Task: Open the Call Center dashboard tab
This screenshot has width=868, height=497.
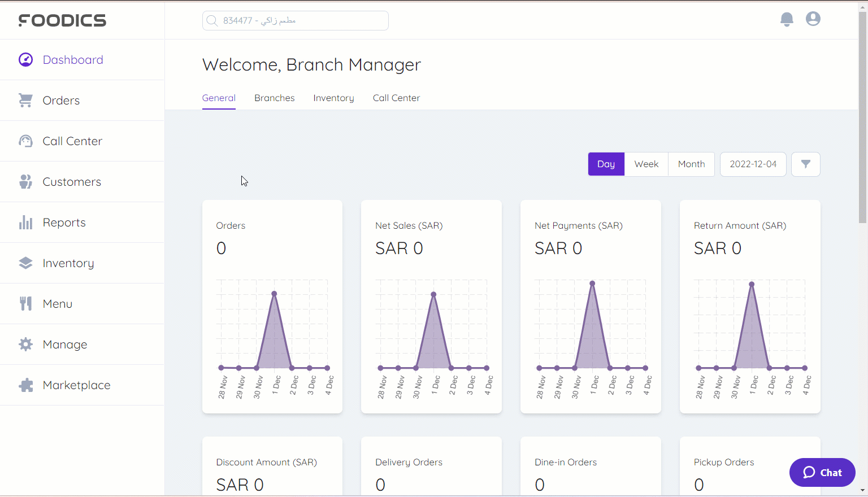Action: (x=396, y=98)
